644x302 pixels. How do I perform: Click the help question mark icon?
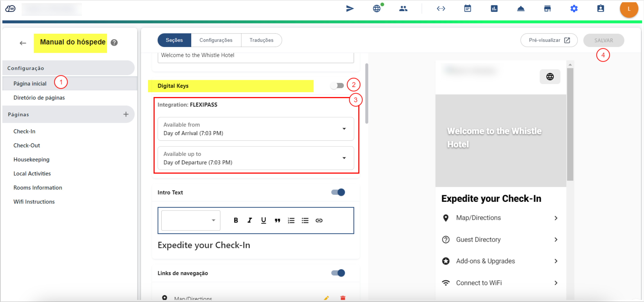coord(114,43)
